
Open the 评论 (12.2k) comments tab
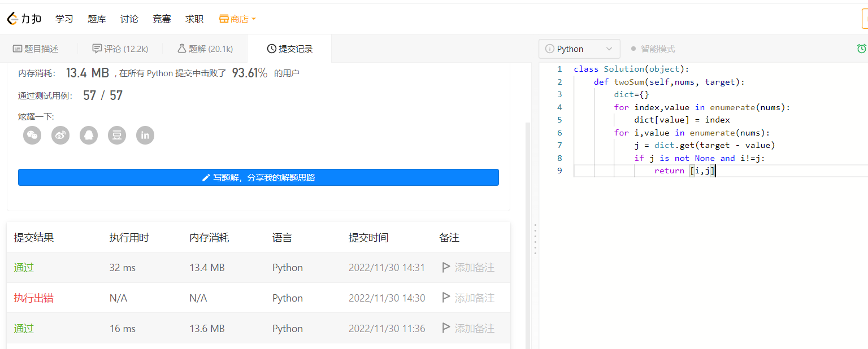(x=120, y=49)
